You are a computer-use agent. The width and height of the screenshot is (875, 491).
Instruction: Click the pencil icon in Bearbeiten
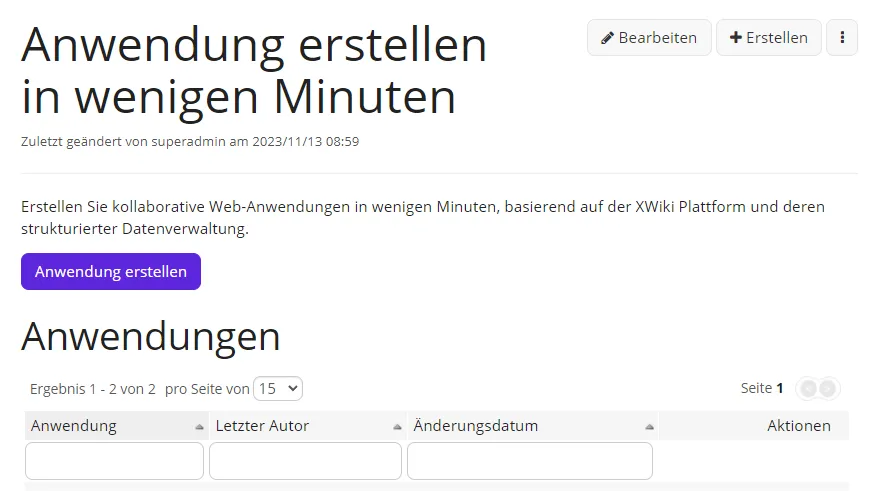coord(607,38)
